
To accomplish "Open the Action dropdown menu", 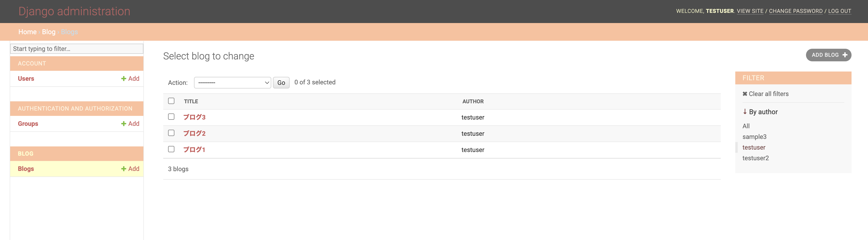I will 232,83.
